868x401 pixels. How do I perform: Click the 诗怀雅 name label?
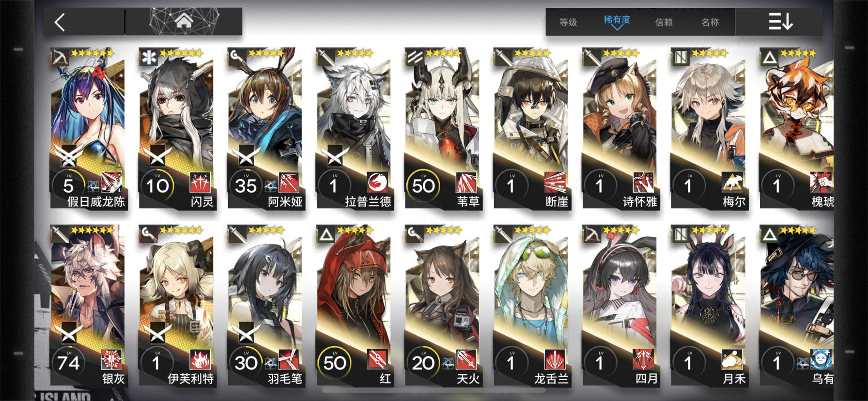coord(640,201)
